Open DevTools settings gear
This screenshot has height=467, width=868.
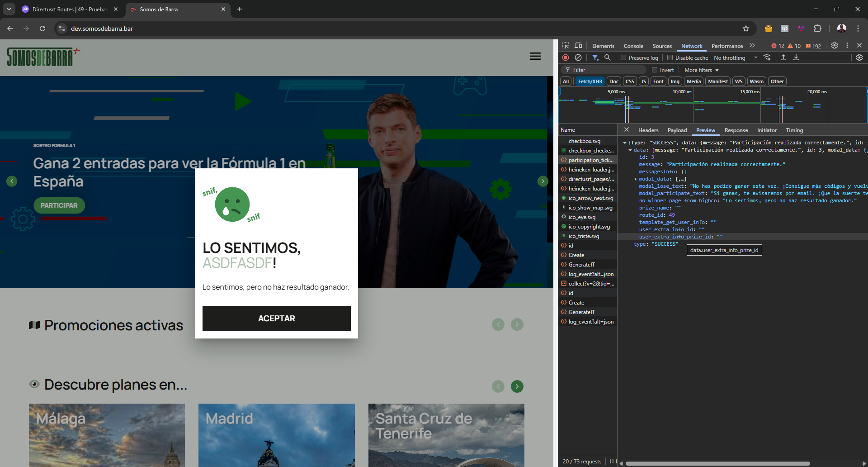[x=835, y=46]
